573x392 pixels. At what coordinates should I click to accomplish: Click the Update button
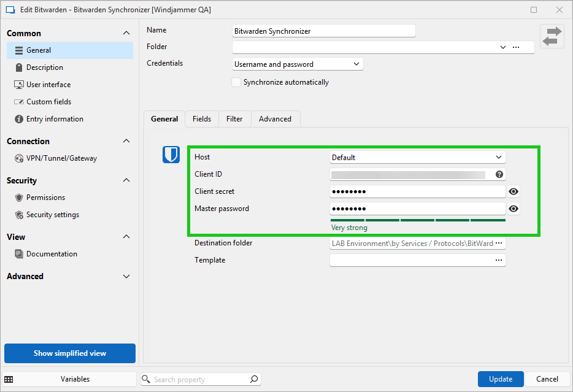click(501, 379)
